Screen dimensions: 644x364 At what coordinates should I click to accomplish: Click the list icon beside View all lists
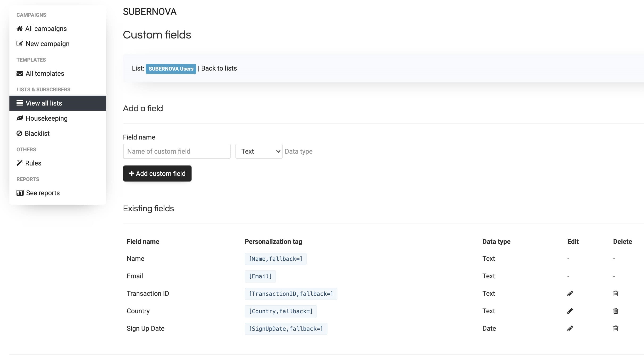coord(20,103)
